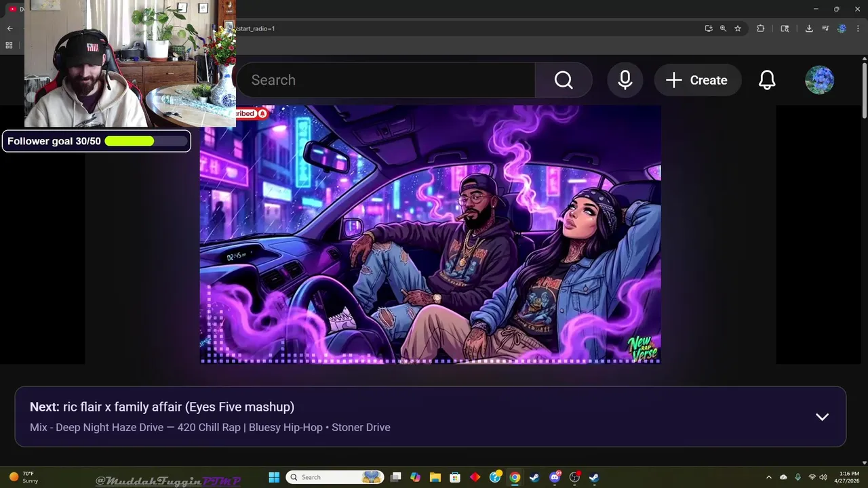The width and height of the screenshot is (868, 488).
Task: Open Chrome tab search icon
Action: coord(785,28)
